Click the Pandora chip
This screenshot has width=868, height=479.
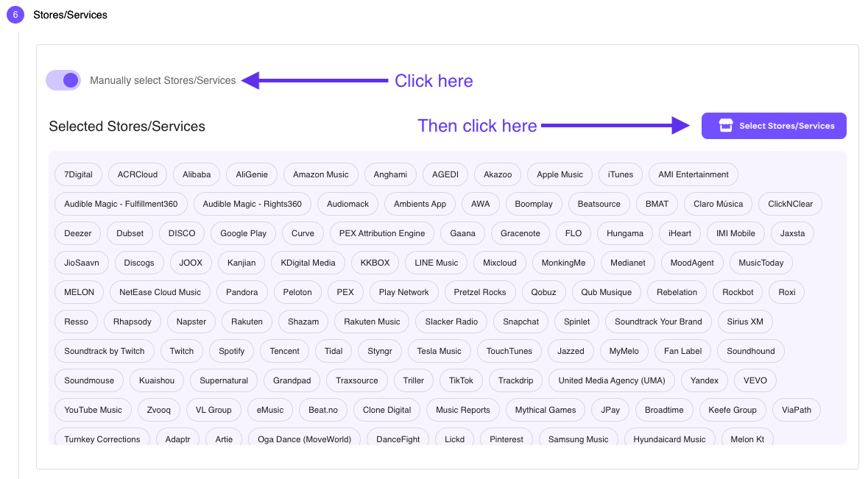click(241, 292)
